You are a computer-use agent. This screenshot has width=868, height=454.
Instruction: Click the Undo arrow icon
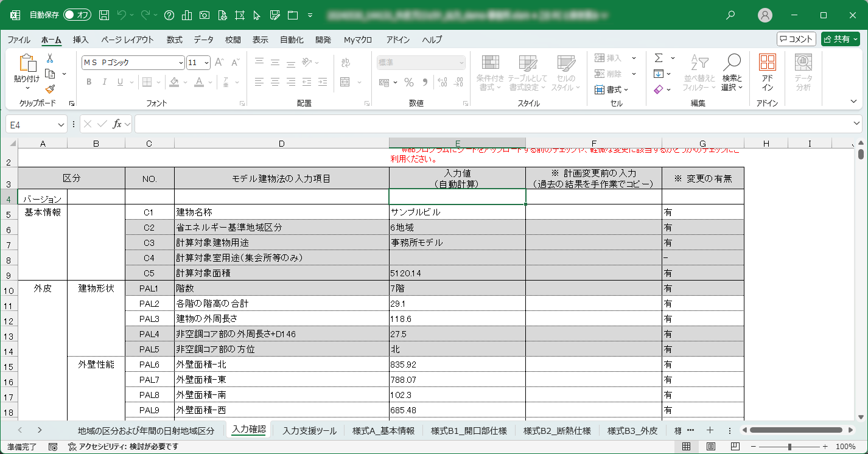click(x=122, y=15)
